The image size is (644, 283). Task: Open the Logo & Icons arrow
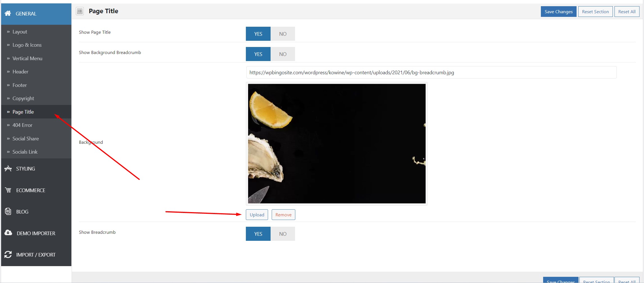coord(8,45)
